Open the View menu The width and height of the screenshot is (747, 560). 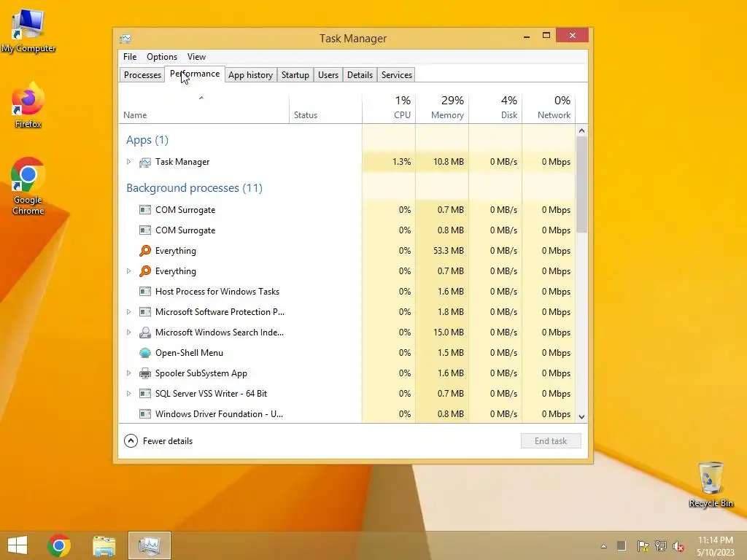196,57
